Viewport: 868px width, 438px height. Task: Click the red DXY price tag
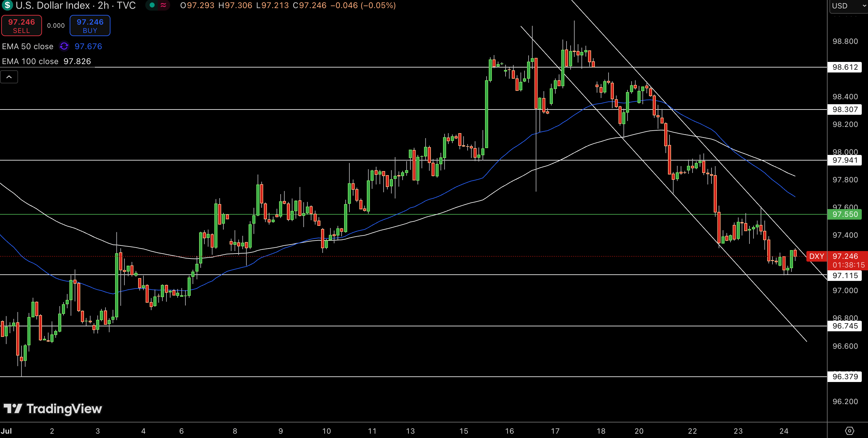(x=816, y=256)
